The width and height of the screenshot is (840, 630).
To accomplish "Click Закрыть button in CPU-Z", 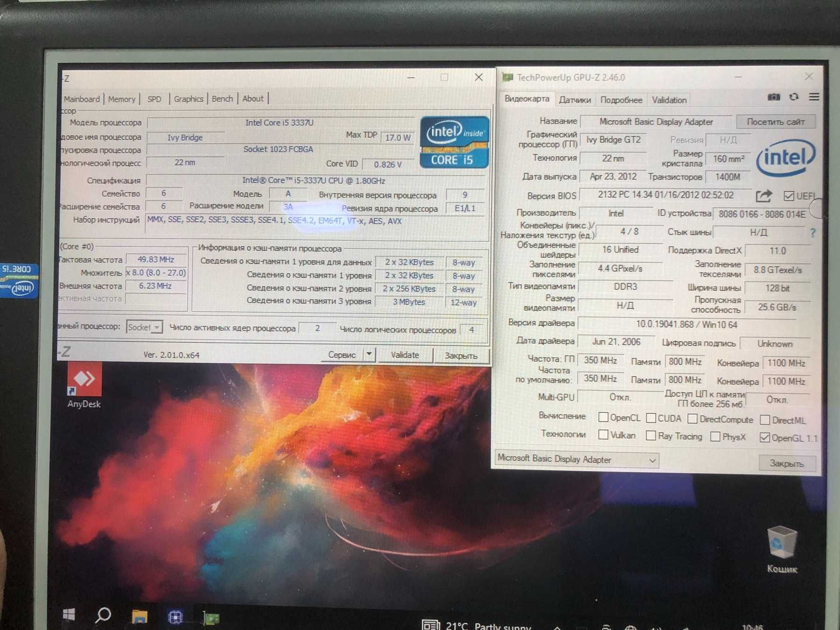I will point(461,356).
